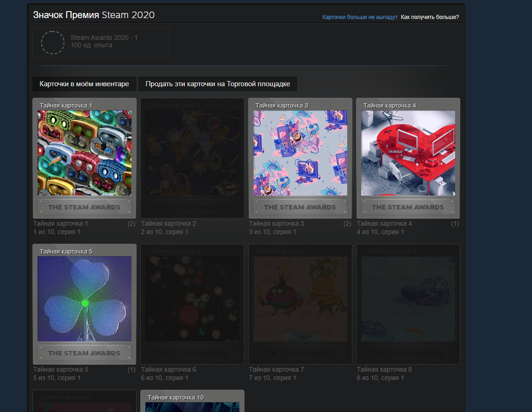Click 'Продать эти карточки на Торговой площадке'
Screen dimensions: 532x412
218,84
